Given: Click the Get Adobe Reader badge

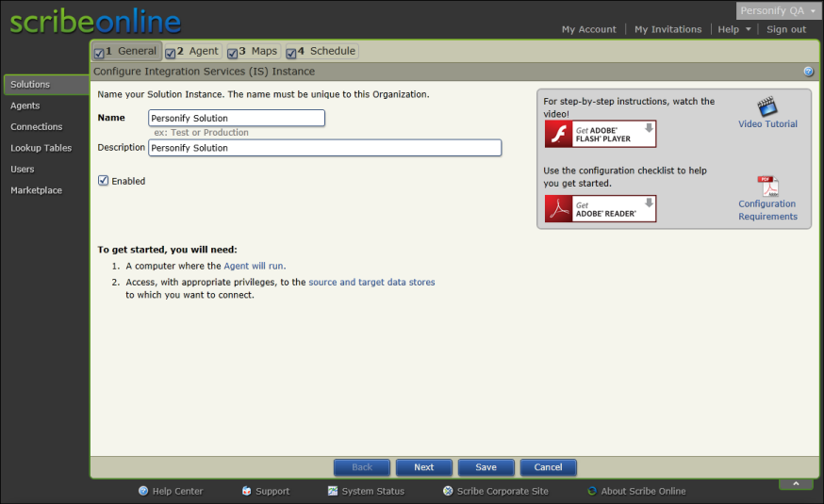Looking at the screenshot, I should tap(601, 208).
